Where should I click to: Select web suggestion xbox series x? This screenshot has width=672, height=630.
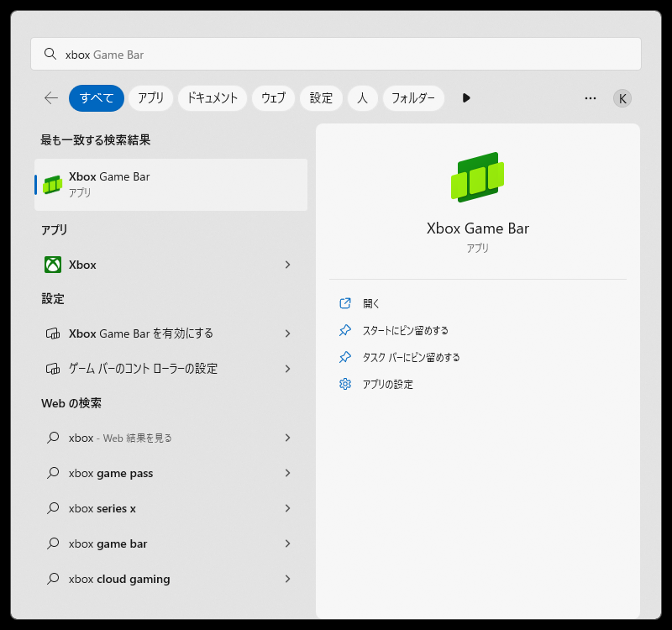pyautogui.click(x=171, y=508)
